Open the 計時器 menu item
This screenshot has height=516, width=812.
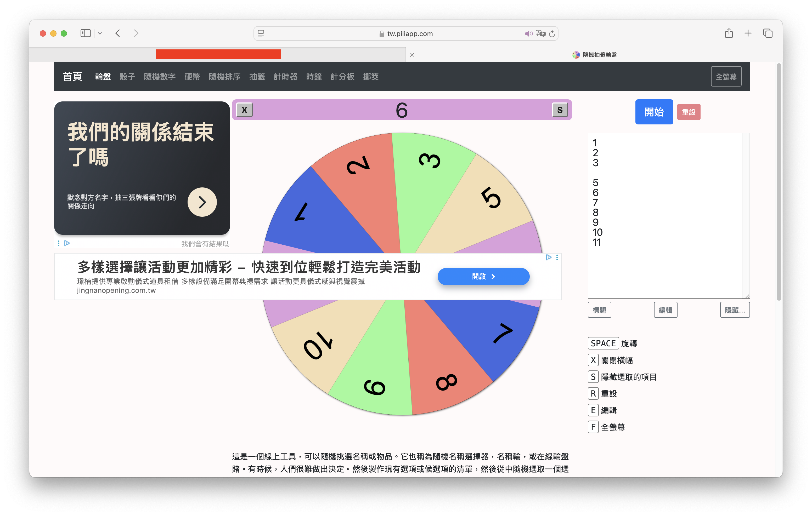coord(286,77)
